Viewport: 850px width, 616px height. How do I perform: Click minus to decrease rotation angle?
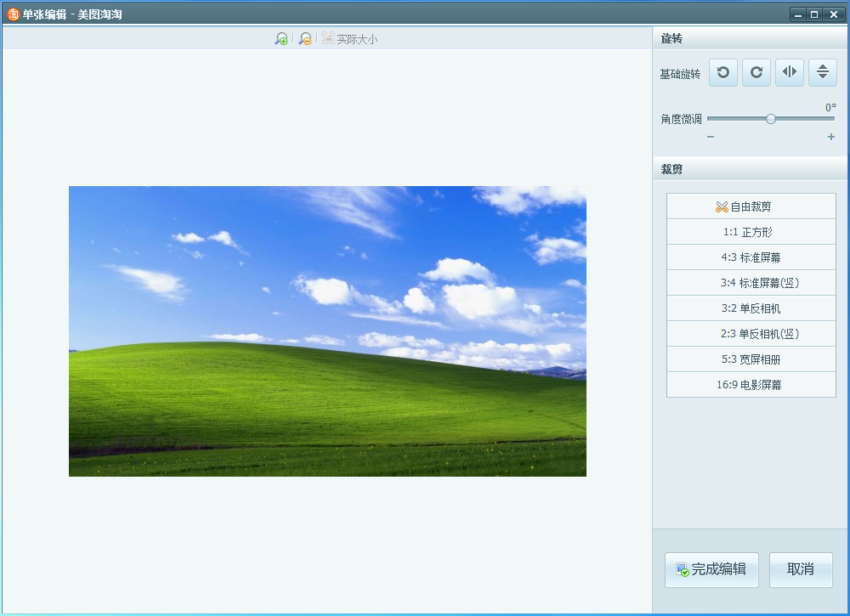(711, 136)
